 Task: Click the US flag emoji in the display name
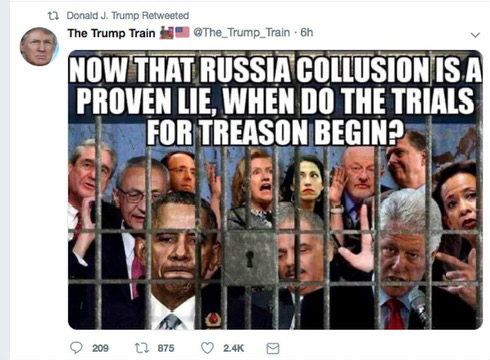pos(182,32)
